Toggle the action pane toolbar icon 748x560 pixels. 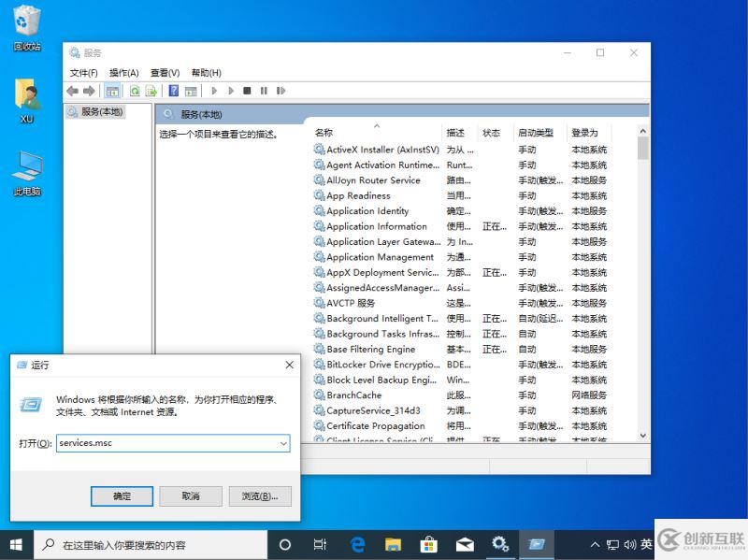pyautogui.click(x=191, y=91)
